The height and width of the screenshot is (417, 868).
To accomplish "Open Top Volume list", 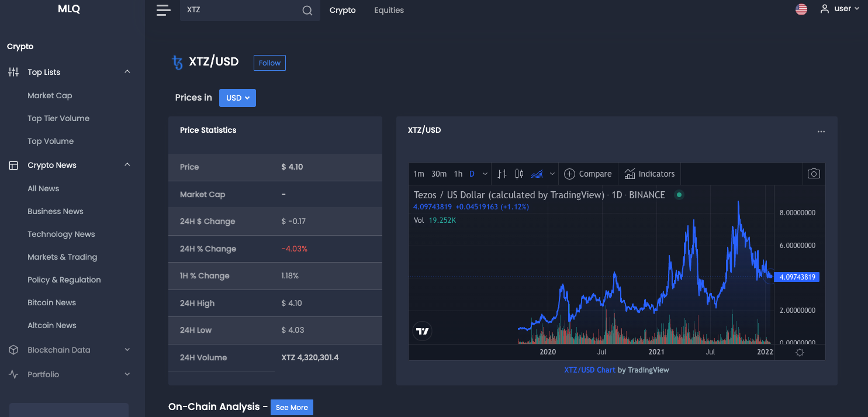I will tap(51, 141).
